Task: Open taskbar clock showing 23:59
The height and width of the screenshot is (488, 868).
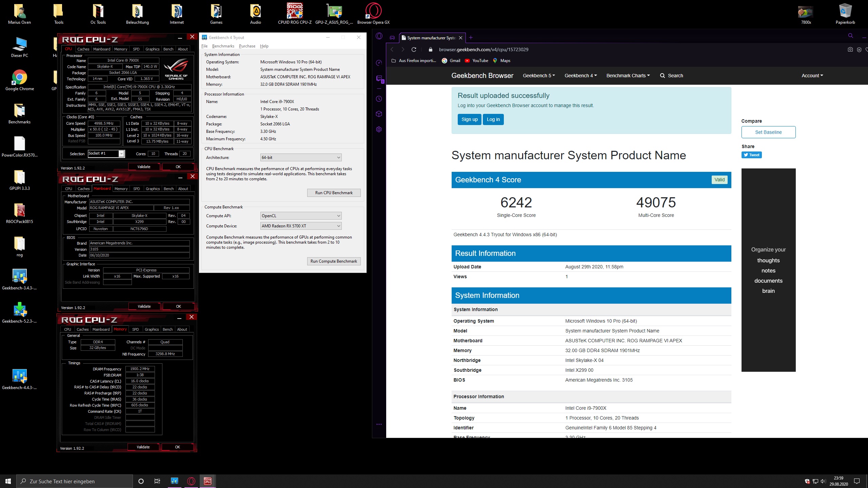Action: [839, 481]
